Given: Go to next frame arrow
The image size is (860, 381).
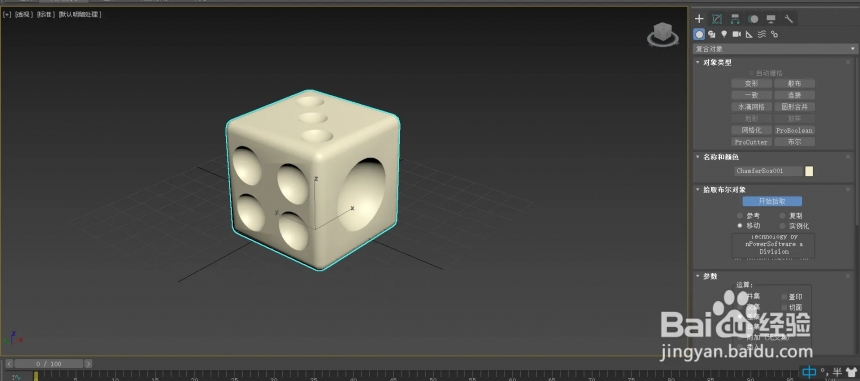Looking at the screenshot, I should pyautogui.click(x=88, y=363).
